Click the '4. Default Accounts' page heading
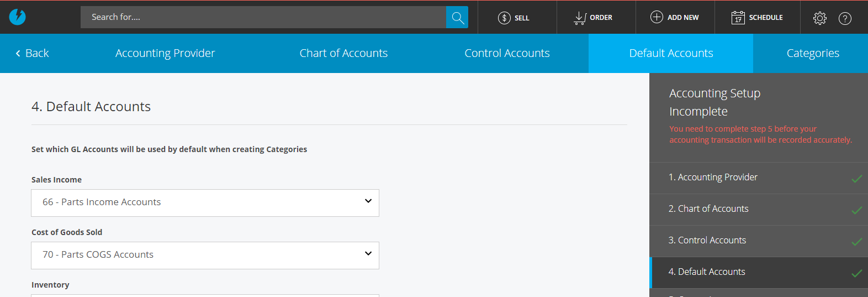This screenshot has height=297, width=868. coord(91,106)
